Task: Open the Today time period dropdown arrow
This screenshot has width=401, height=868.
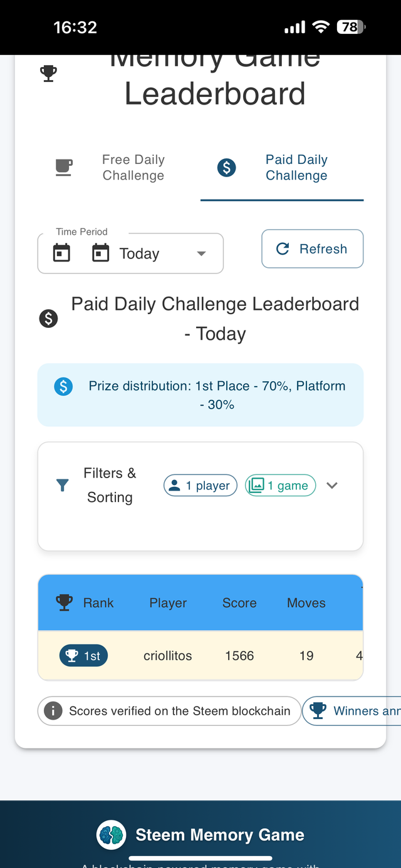Action: 201,253
